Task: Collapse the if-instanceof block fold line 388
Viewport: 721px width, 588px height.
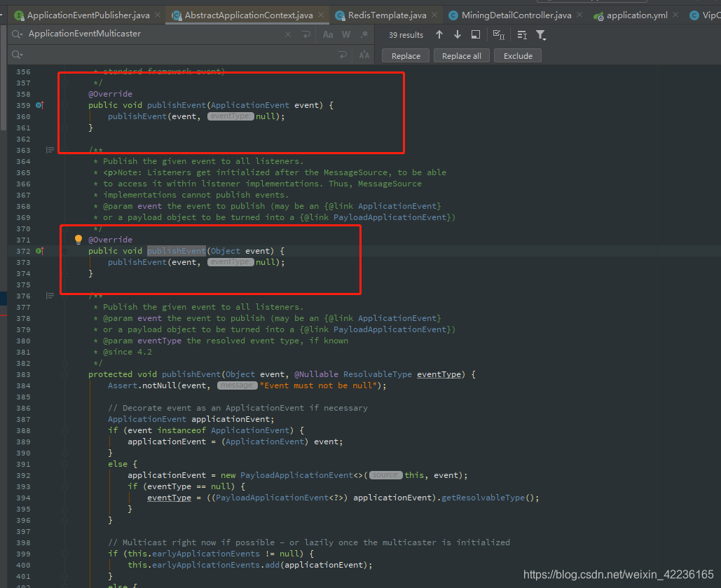Action: click(65, 430)
